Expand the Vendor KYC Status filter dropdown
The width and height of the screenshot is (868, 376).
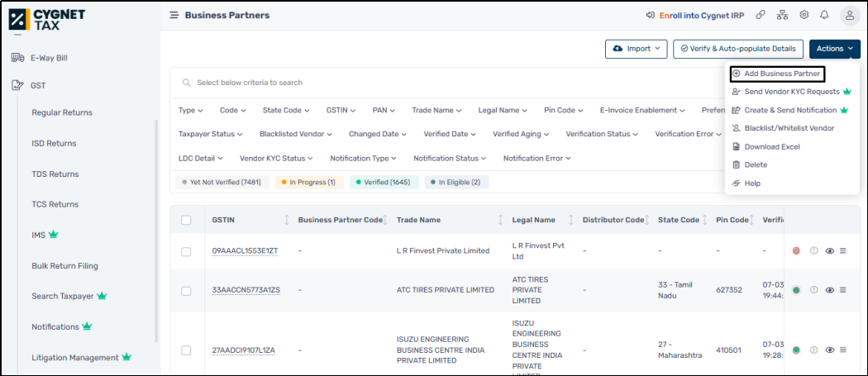point(276,159)
